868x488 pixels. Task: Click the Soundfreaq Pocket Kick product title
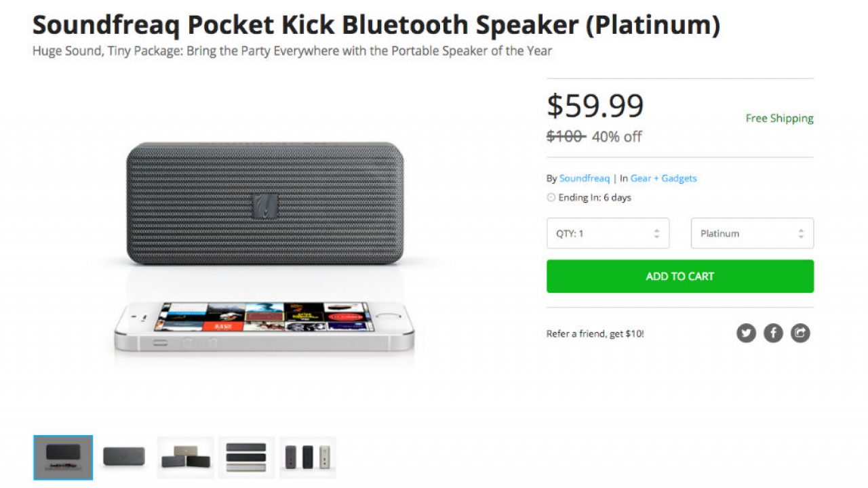(x=376, y=26)
